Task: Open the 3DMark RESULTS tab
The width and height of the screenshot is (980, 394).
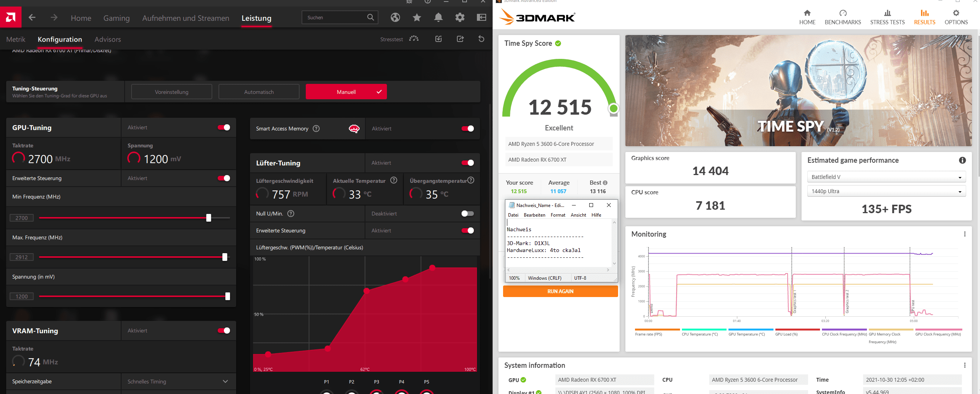Action: [x=924, y=18]
